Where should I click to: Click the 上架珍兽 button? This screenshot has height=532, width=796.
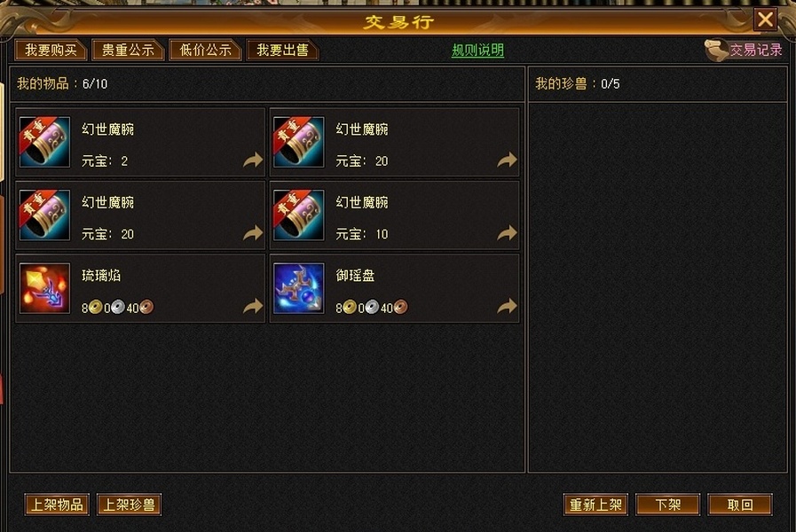click(129, 505)
